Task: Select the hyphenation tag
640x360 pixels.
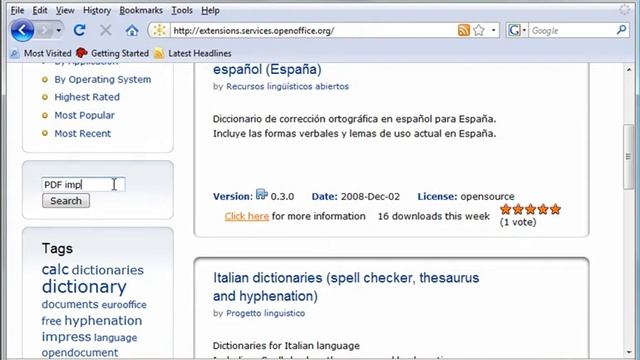Action: coord(103,321)
